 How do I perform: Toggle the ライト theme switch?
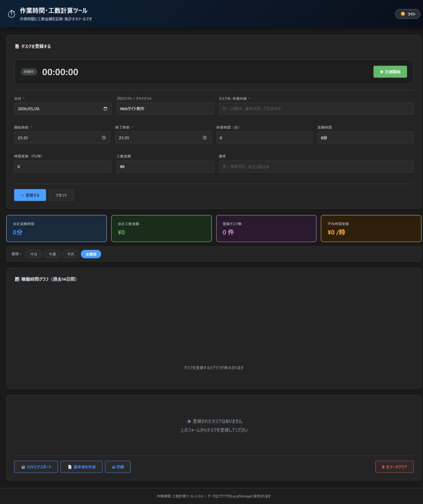pos(408,14)
